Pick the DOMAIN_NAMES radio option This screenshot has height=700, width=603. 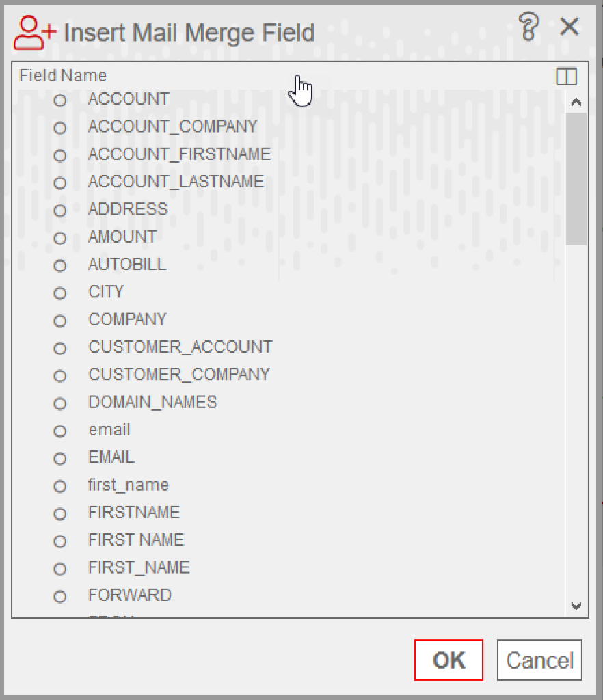click(59, 403)
